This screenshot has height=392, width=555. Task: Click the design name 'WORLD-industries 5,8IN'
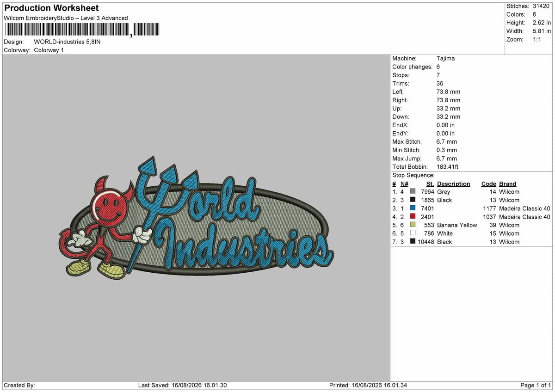click(x=67, y=42)
